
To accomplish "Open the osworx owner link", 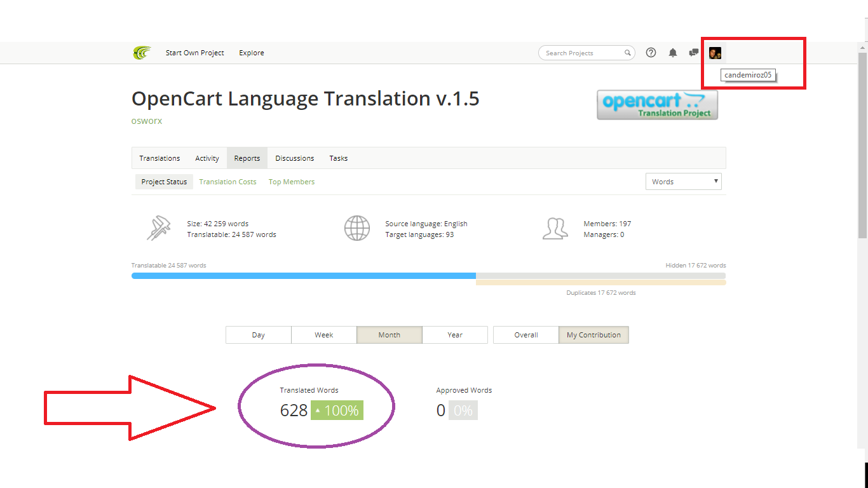I will tap(147, 121).
